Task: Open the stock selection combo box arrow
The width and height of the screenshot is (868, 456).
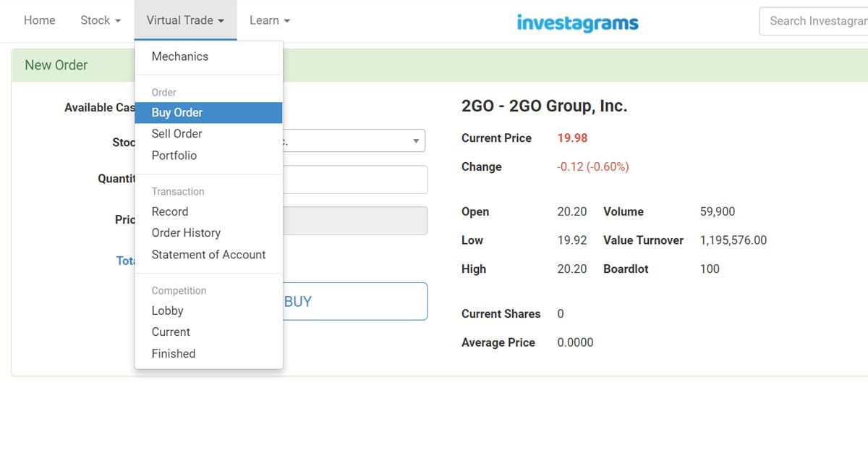Action: click(416, 141)
